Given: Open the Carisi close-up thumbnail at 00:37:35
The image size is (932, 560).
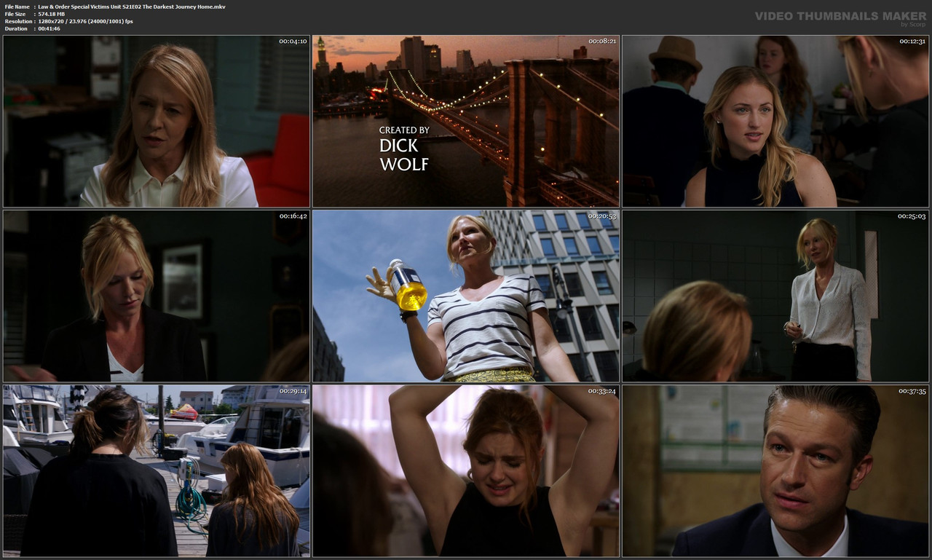Looking at the screenshot, I should [x=774, y=470].
